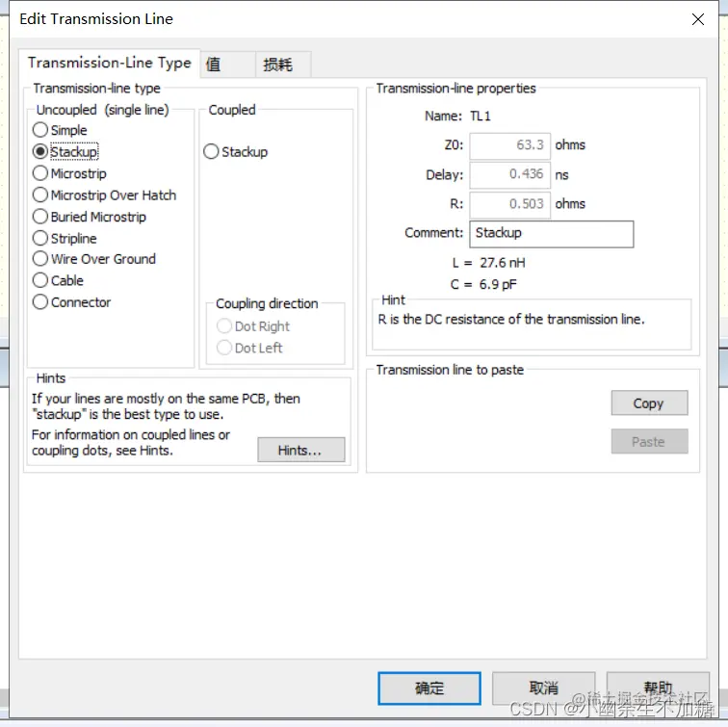Copy the transmission line

point(650,402)
